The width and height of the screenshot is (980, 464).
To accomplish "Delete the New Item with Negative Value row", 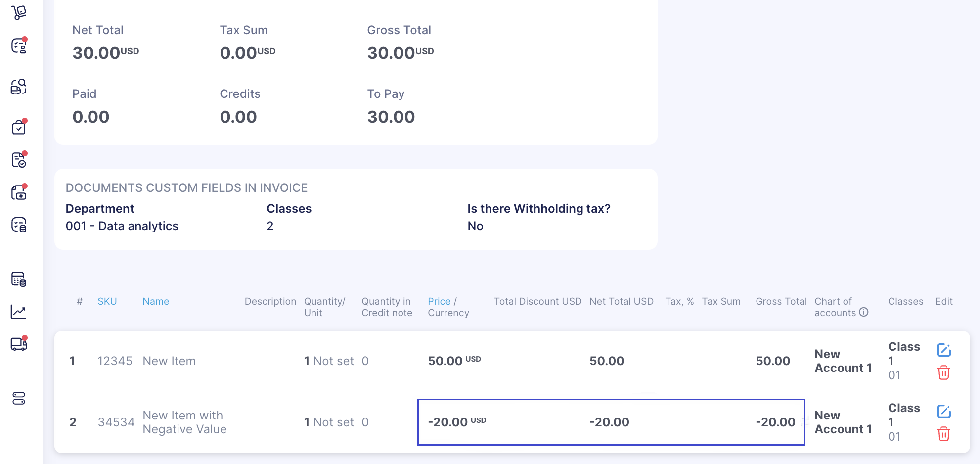I will 944,434.
